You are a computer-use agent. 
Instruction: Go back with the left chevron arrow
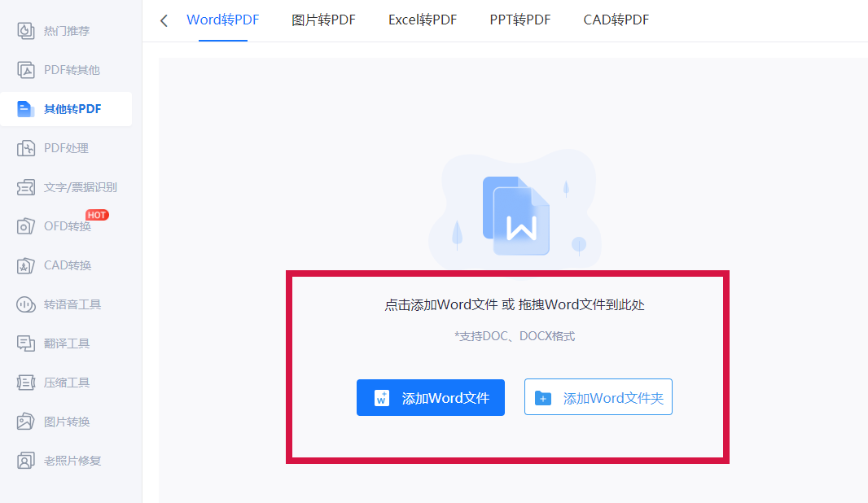[164, 20]
